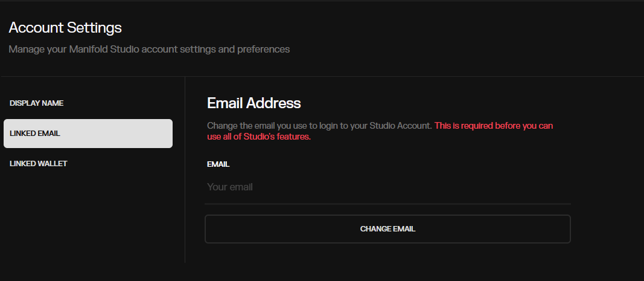Viewport: 644px width, 281px height.
Task: Place the cursor in the Your email placeholder
Action: pos(230,187)
